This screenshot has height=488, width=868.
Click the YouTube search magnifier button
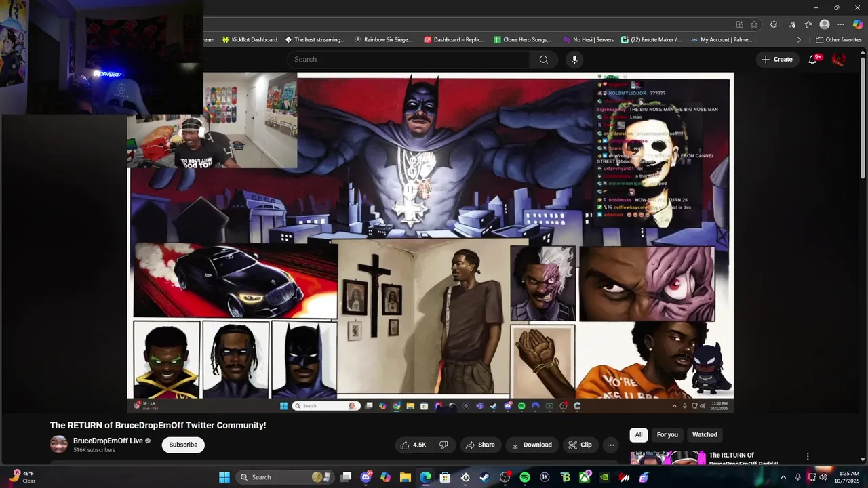[543, 60]
